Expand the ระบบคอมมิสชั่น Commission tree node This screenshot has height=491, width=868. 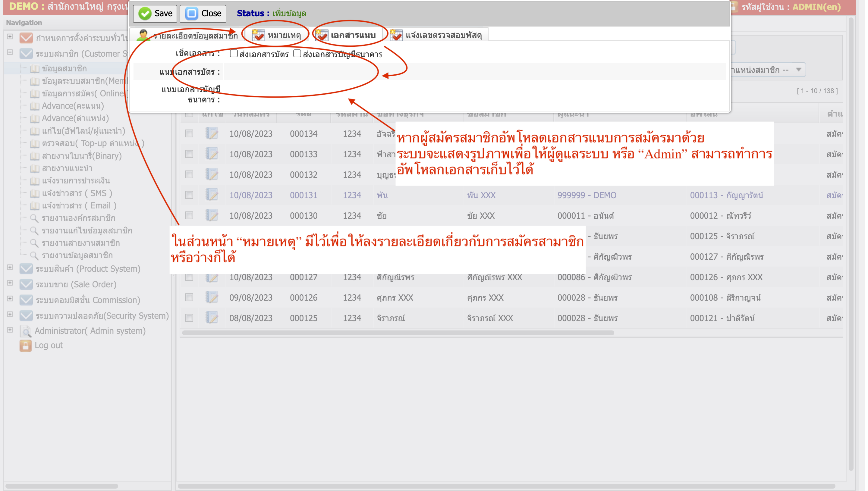pyautogui.click(x=10, y=299)
